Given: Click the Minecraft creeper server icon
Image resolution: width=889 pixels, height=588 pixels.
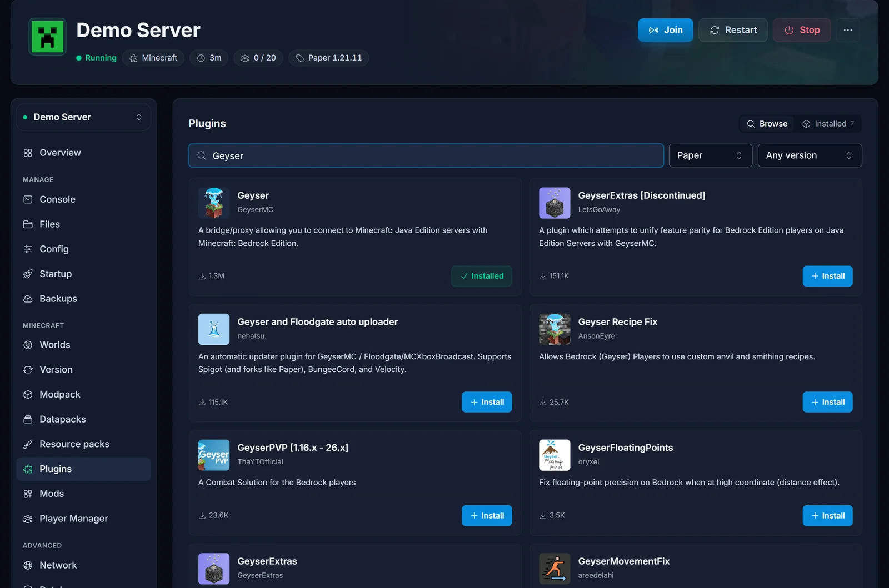Looking at the screenshot, I should coord(48,37).
